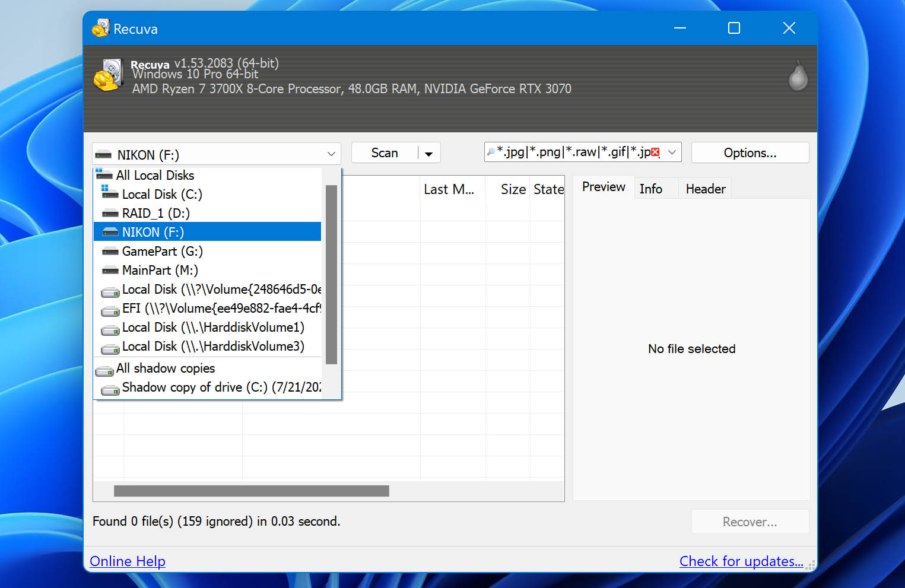Open the Scan button's dropdown arrow
The width and height of the screenshot is (905, 588).
(428, 153)
